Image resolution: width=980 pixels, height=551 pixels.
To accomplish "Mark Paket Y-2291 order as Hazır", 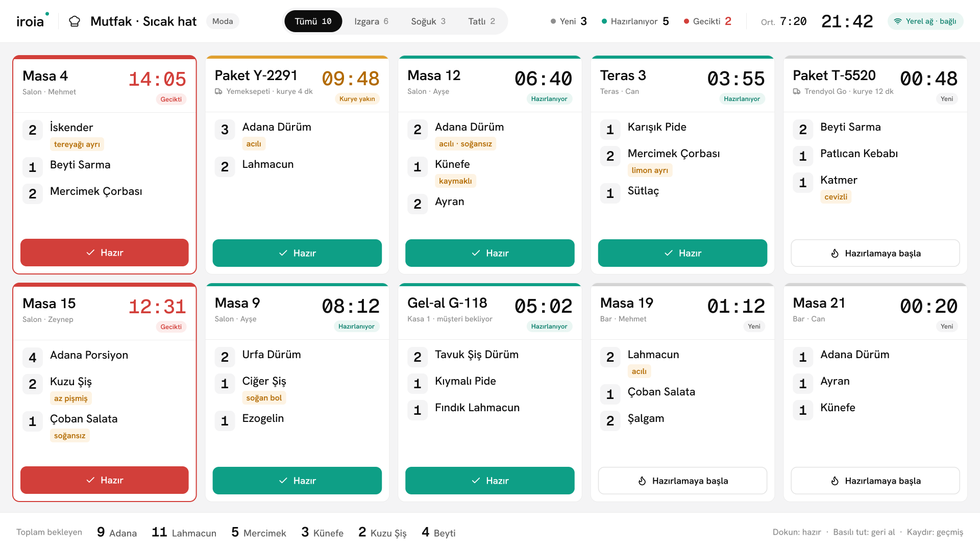I will [x=297, y=253].
